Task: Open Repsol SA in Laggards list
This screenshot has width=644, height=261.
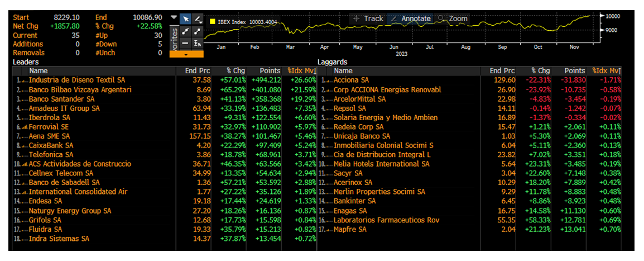Action: pos(349,108)
